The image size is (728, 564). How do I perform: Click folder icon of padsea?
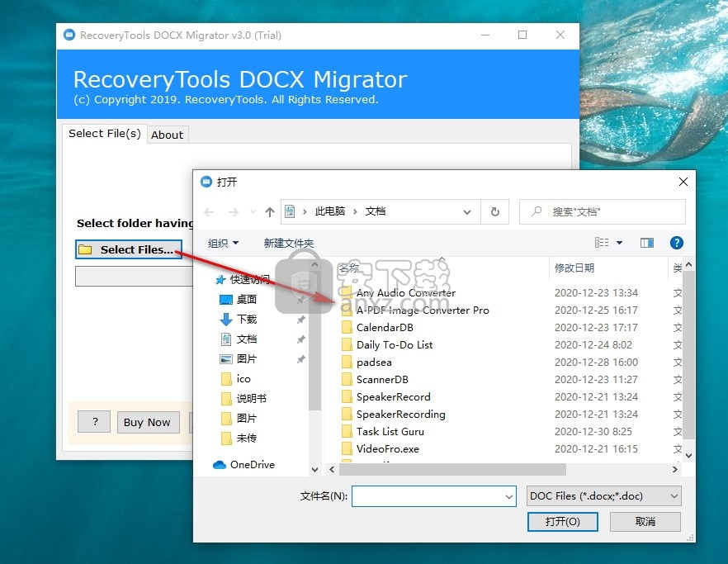(x=347, y=363)
